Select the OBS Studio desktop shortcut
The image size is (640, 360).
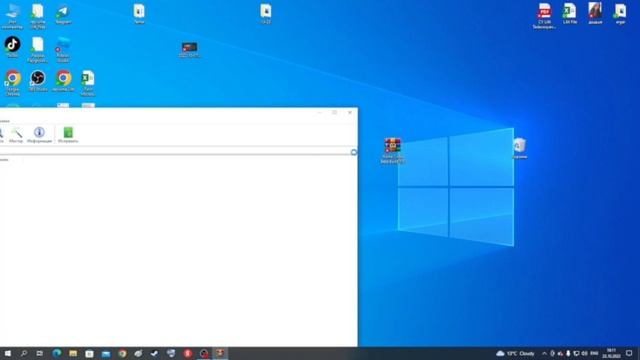point(38,80)
